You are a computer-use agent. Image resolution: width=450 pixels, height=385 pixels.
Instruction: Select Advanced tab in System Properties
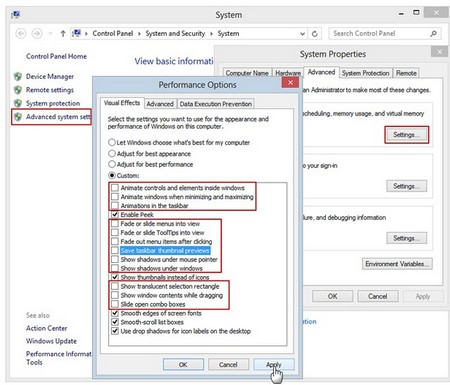point(321,72)
